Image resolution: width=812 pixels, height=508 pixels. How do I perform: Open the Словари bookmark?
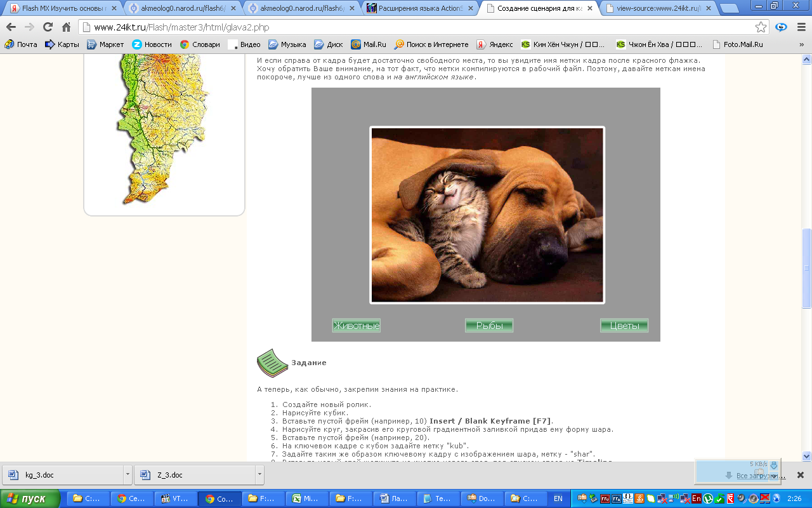click(x=200, y=44)
